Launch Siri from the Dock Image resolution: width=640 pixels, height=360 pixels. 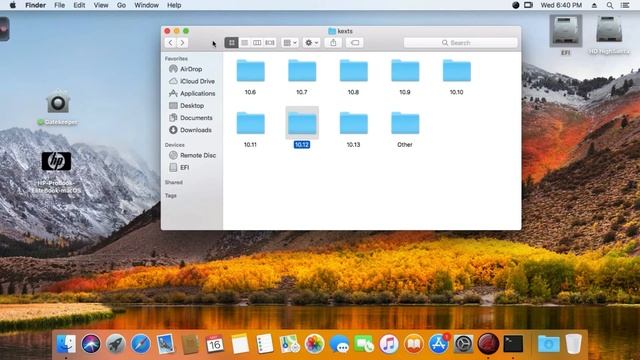pyautogui.click(x=91, y=344)
